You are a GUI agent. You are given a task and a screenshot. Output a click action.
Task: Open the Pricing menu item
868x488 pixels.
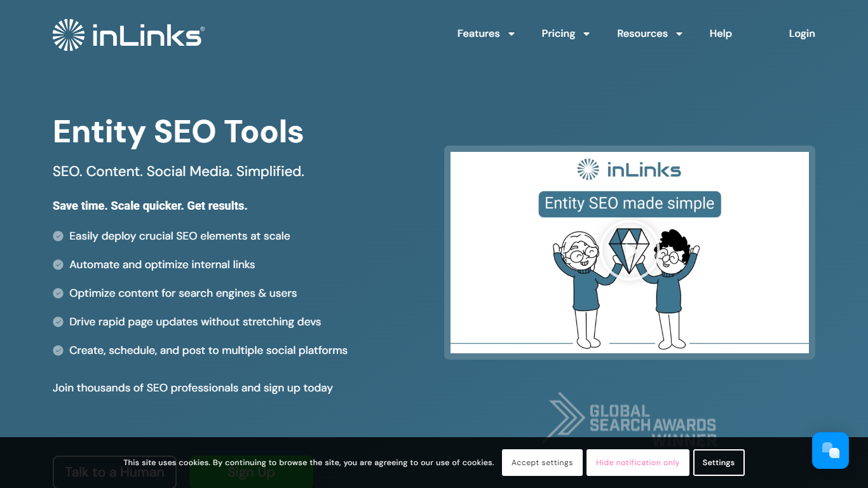coord(559,34)
